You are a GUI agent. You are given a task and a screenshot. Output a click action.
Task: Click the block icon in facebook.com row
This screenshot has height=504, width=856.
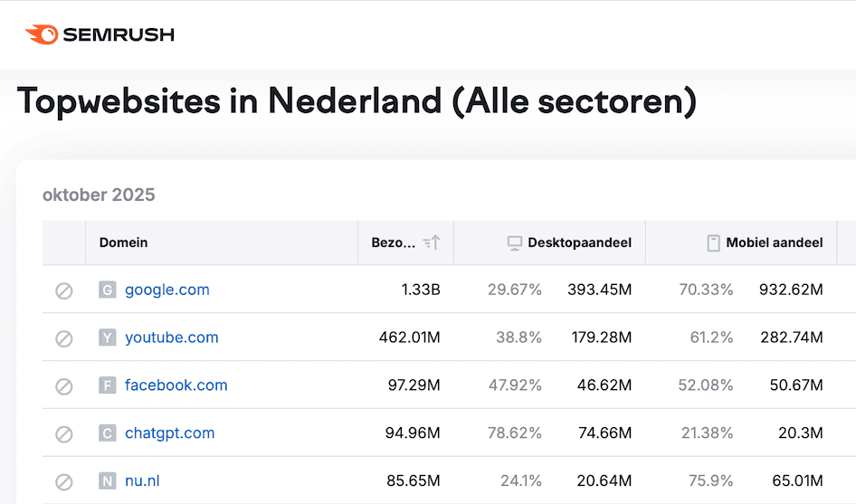click(64, 386)
